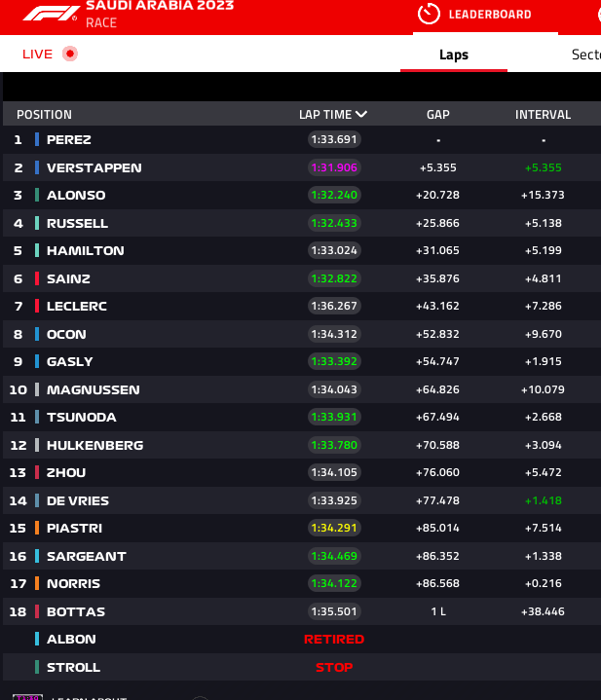601x700 pixels.
Task: Click the STOP status for Stroll
Action: coord(334,668)
